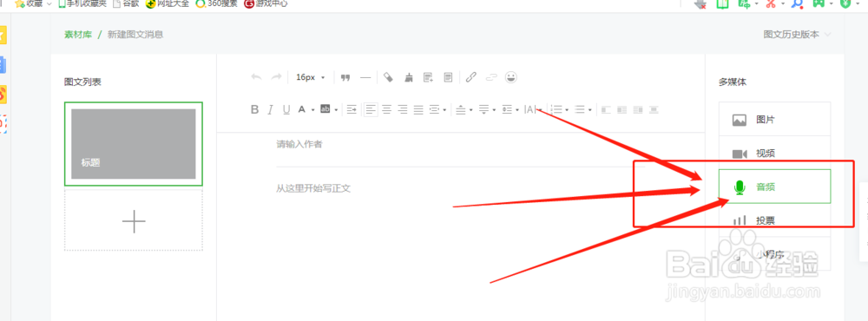Choose 图片 in the multimedia panel

775,120
